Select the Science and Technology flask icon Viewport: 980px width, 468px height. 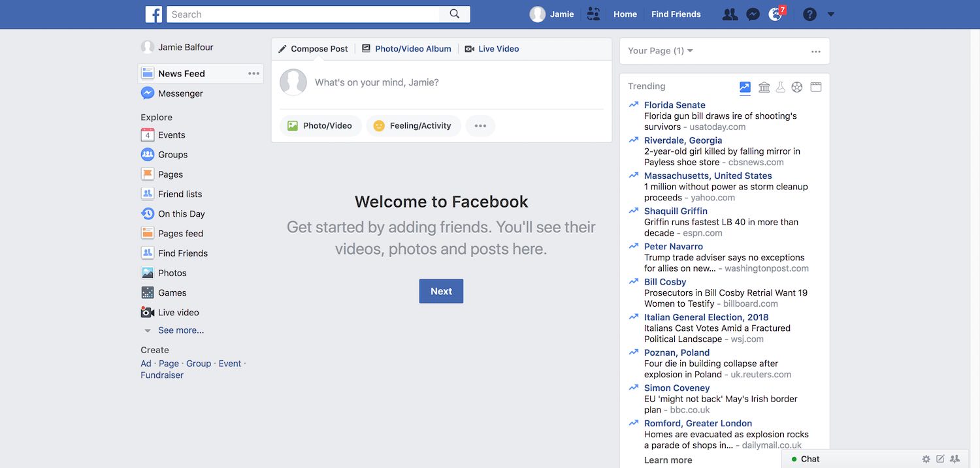pos(780,87)
